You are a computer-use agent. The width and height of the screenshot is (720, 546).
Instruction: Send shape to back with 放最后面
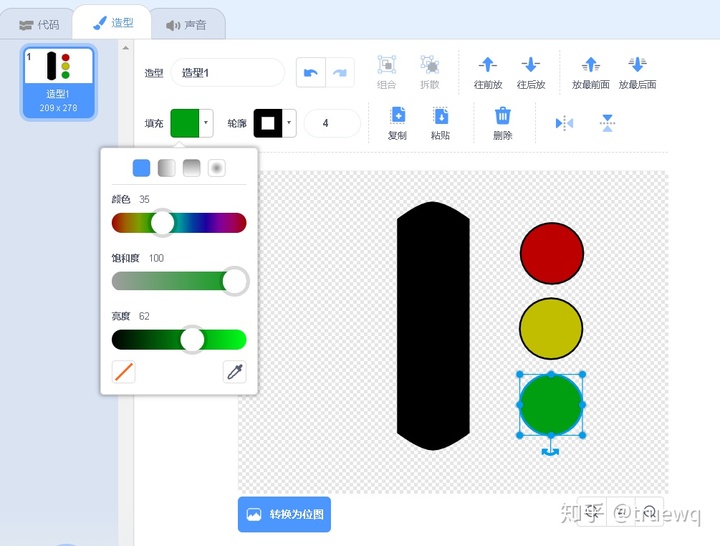[x=637, y=73]
